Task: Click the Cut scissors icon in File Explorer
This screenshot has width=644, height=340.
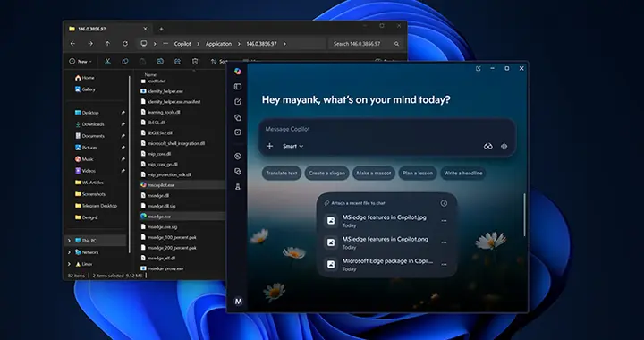Action: coord(107,61)
